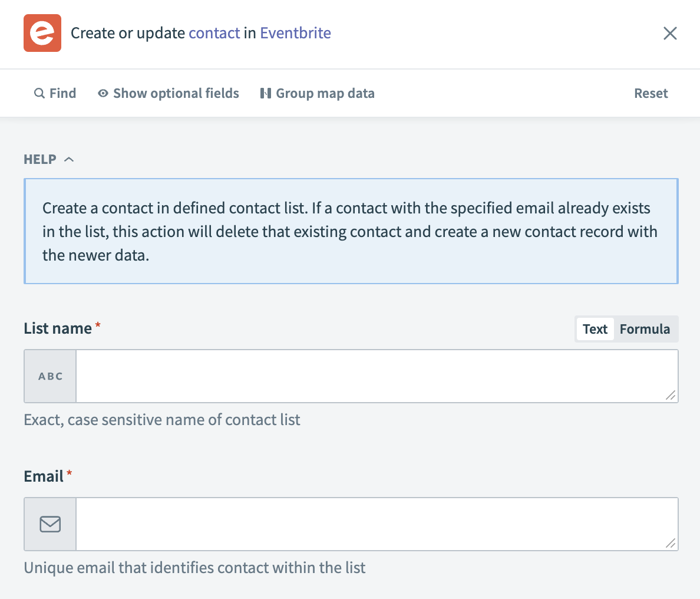Click the Eventbrite logo icon
This screenshot has height=599, width=700.
click(x=42, y=33)
